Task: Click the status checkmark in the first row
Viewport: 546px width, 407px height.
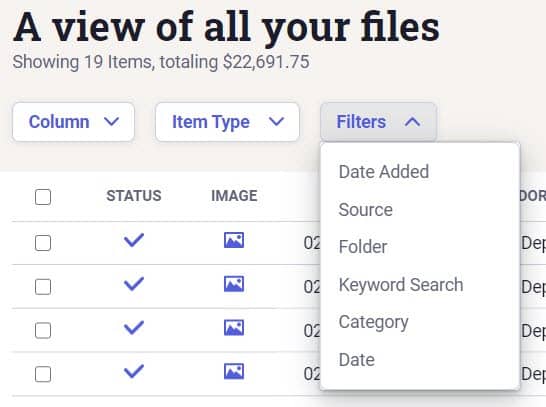Action: pyautogui.click(x=134, y=240)
